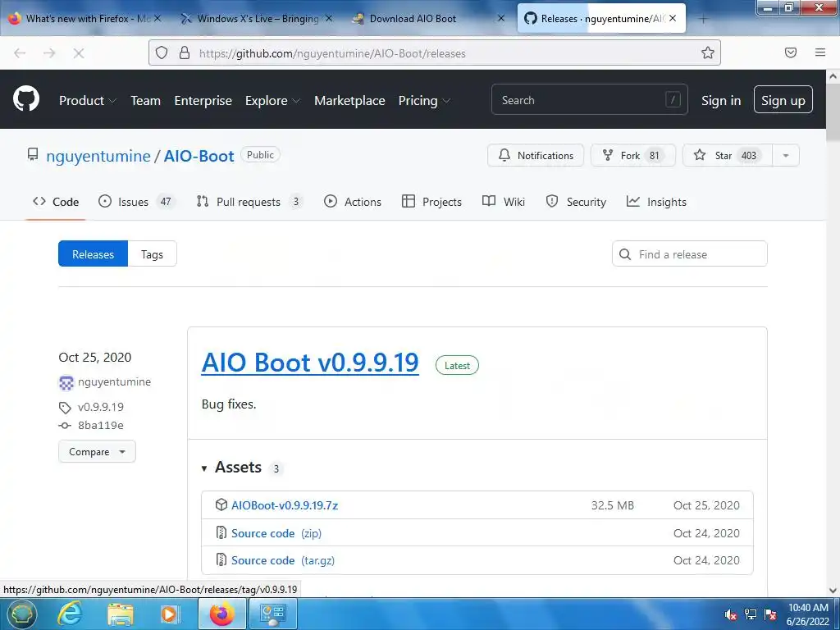Focus the GitHub Search field
Image resolution: width=840 pixels, height=630 pixels.
click(589, 99)
